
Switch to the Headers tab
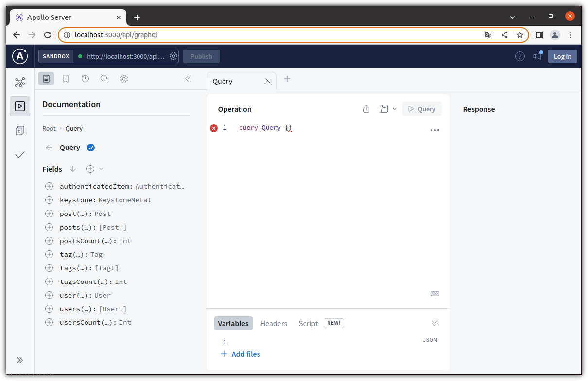pos(274,324)
